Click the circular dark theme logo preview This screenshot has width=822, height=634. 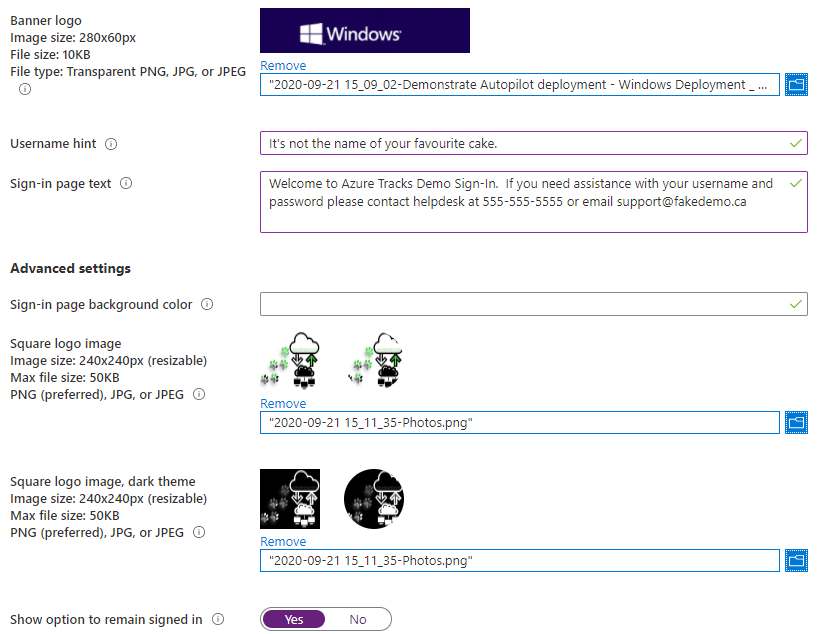click(374, 499)
